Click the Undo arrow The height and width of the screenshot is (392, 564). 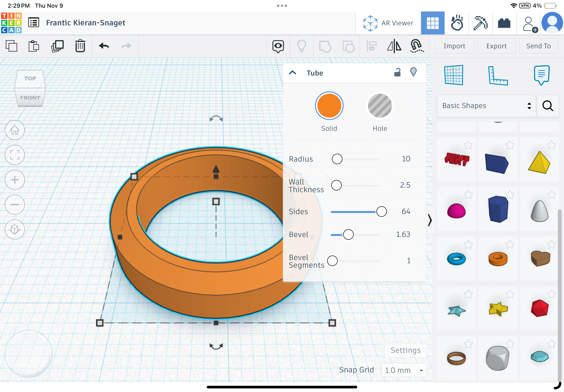pyautogui.click(x=104, y=46)
